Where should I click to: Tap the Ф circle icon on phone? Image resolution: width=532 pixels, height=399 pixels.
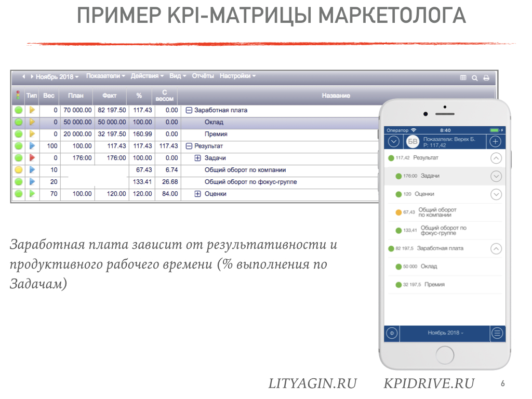click(x=392, y=333)
